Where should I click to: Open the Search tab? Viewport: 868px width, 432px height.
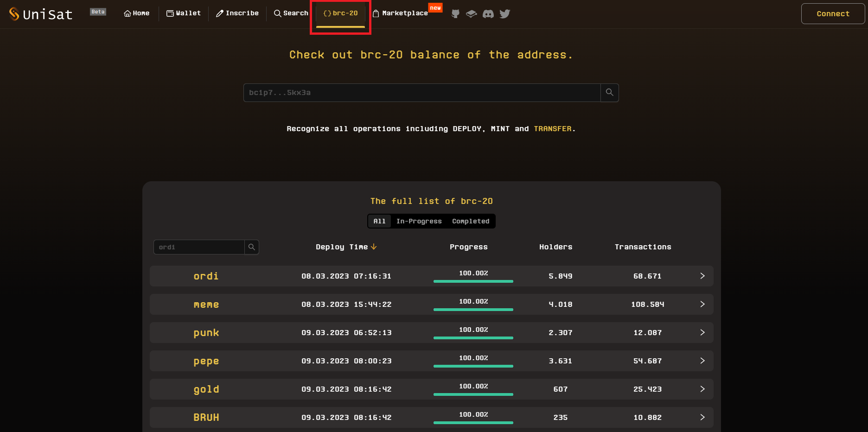pos(291,13)
